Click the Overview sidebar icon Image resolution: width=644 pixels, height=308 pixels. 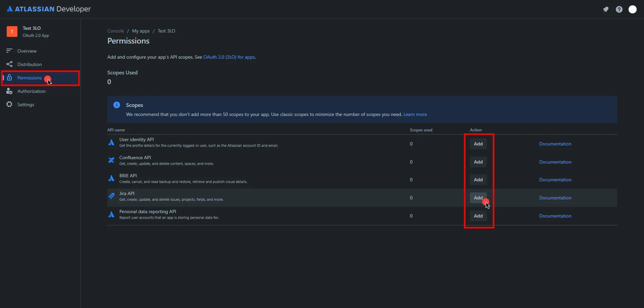(x=9, y=51)
